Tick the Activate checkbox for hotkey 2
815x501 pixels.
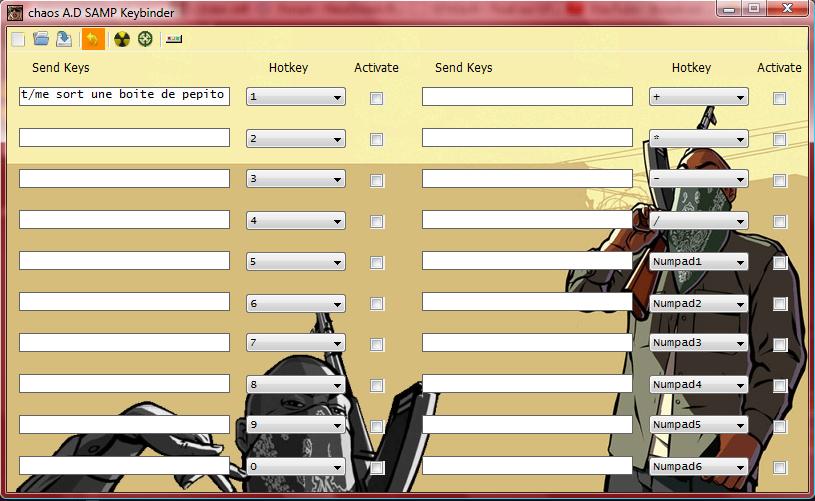pos(376,139)
